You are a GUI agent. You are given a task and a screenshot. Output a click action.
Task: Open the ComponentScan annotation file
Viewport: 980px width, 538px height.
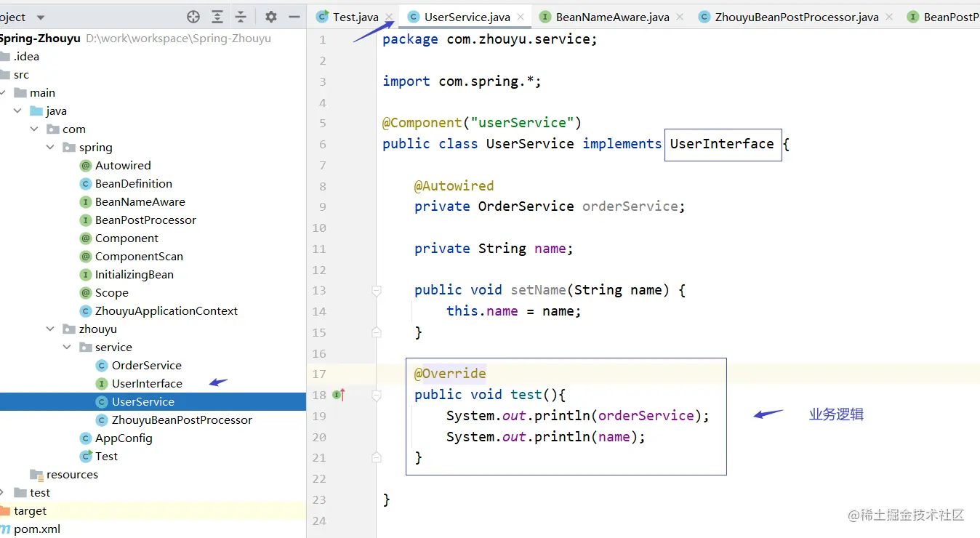pyautogui.click(x=139, y=256)
